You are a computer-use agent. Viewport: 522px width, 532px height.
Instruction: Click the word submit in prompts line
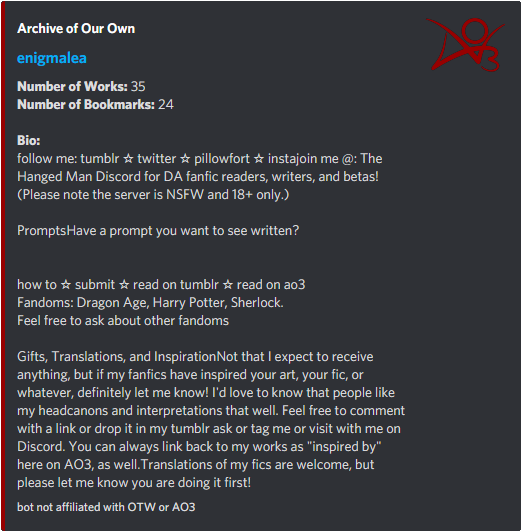tap(95, 285)
